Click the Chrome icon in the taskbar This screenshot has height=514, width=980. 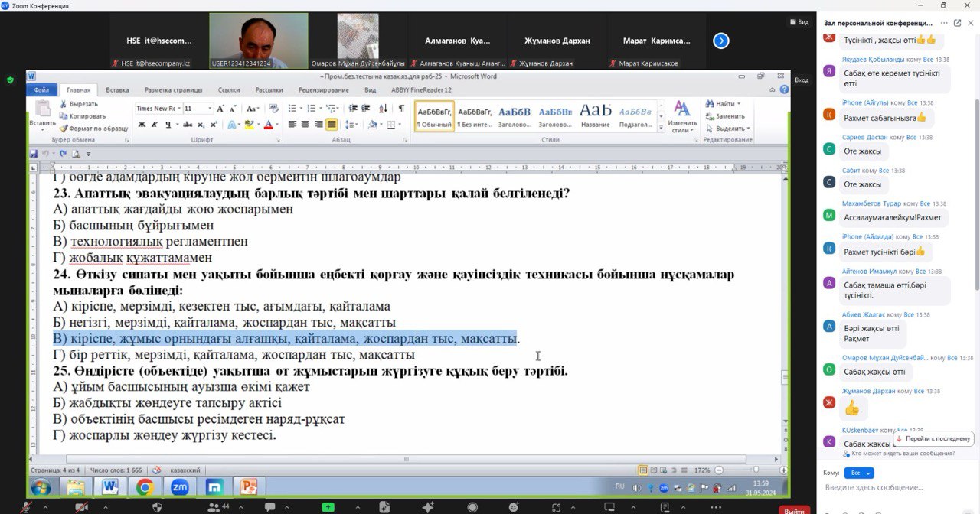tap(145, 486)
